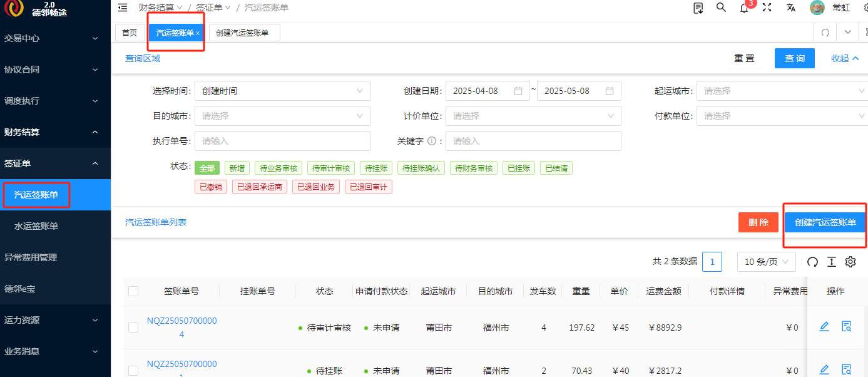The height and width of the screenshot is (377, 868).
Task: Select the 待业务审核 status filter
Action: click(278, 168)
